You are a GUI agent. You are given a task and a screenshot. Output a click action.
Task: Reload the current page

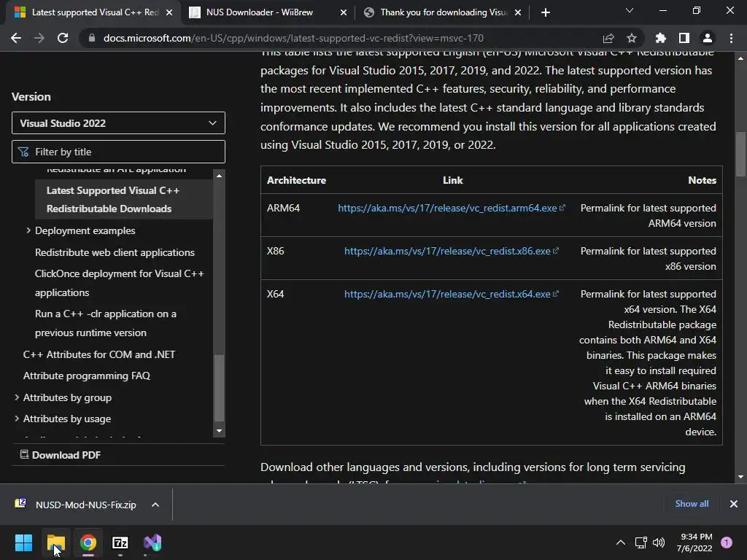tap(63, 38)
